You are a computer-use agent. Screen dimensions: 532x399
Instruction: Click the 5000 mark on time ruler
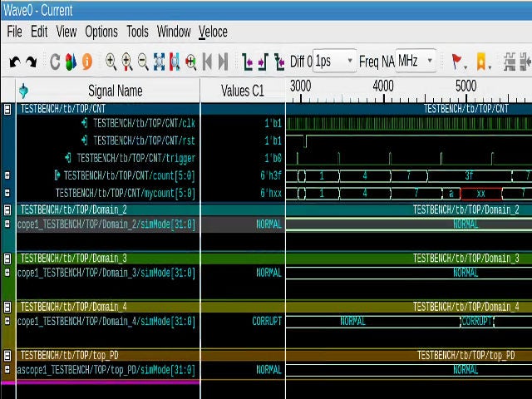click(465, 86)
